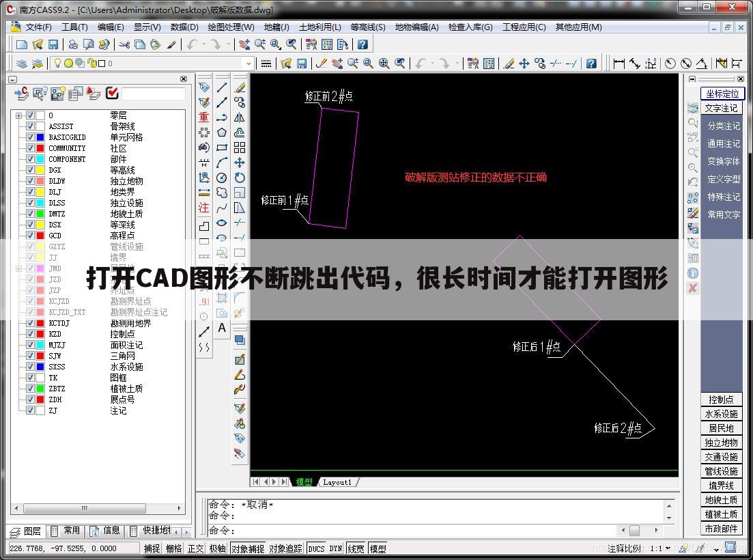Select the Line draw tool in vertical toolbar
The width and height of the screenshot is (753, 560).
(x=221, y=87)
